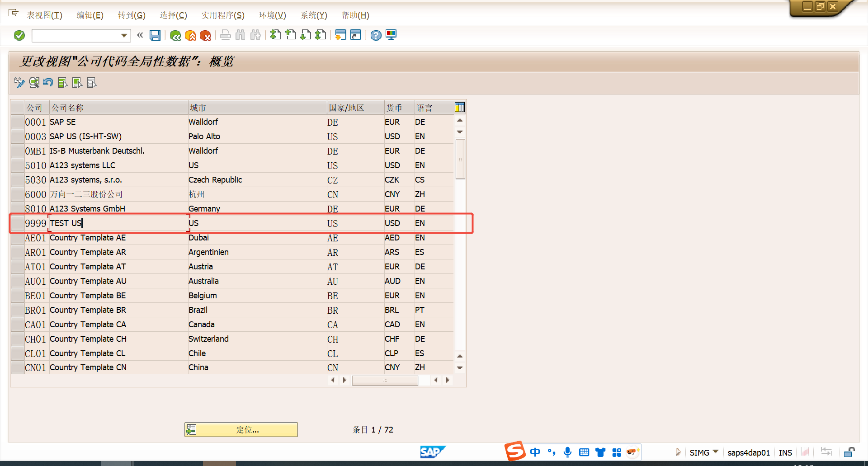Click the Print icon in toolbar
Screen dimensions: 868x466
(x=225, y=35)
